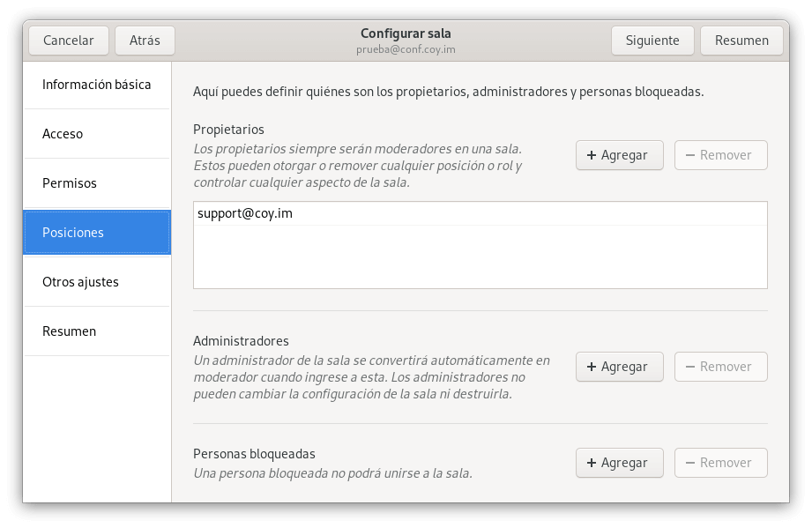Add an administrator with Agregar
Image resolution: width=812 pixels, height=528 pixels.
619,367
